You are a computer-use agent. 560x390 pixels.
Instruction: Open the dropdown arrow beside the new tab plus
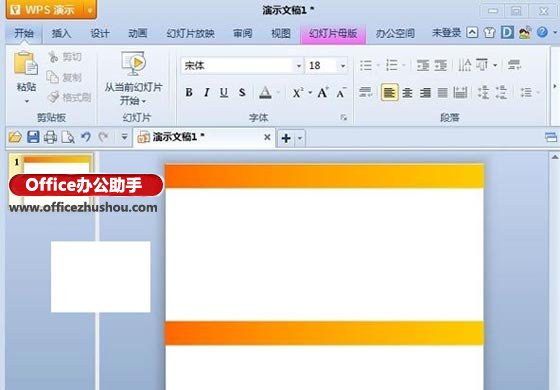pos(300,138)
